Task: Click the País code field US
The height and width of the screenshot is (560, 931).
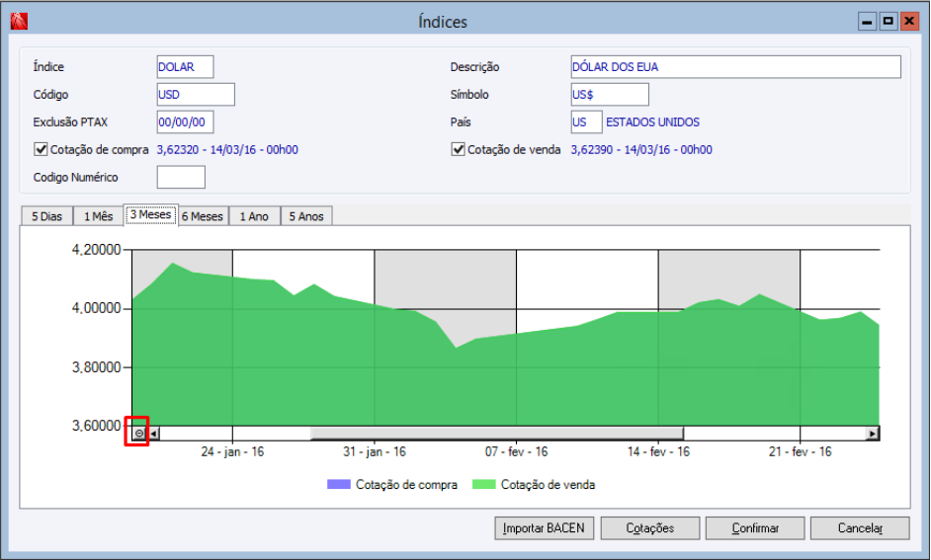Action: [587, 122]
